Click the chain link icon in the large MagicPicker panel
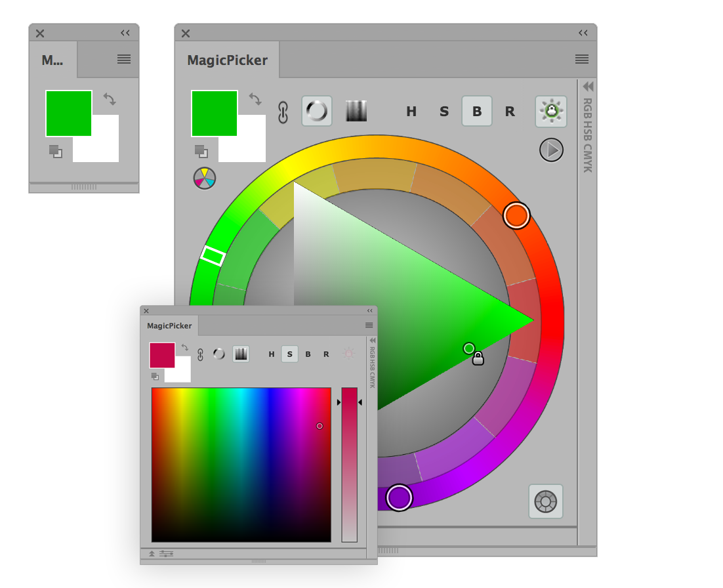 pyautogui.click(x=283, y=112)
